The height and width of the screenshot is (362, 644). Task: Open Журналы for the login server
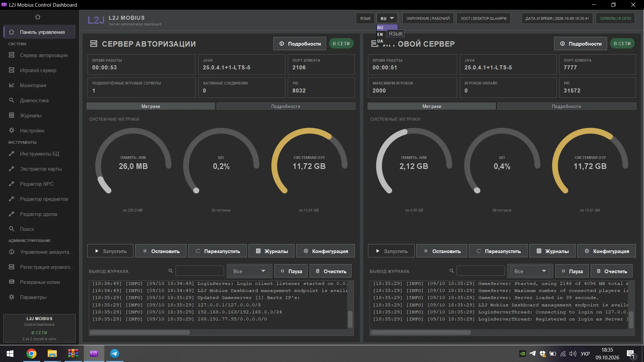tap(272, 251)
